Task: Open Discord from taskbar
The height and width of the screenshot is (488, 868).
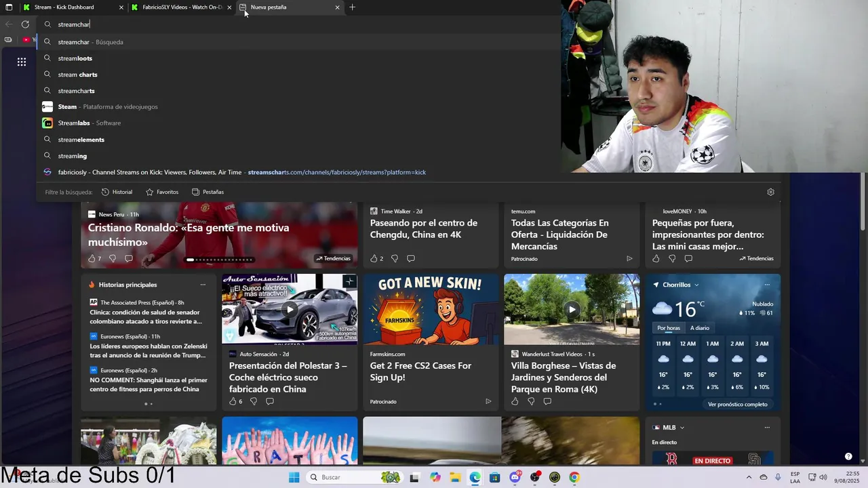Action: [515, 477]
